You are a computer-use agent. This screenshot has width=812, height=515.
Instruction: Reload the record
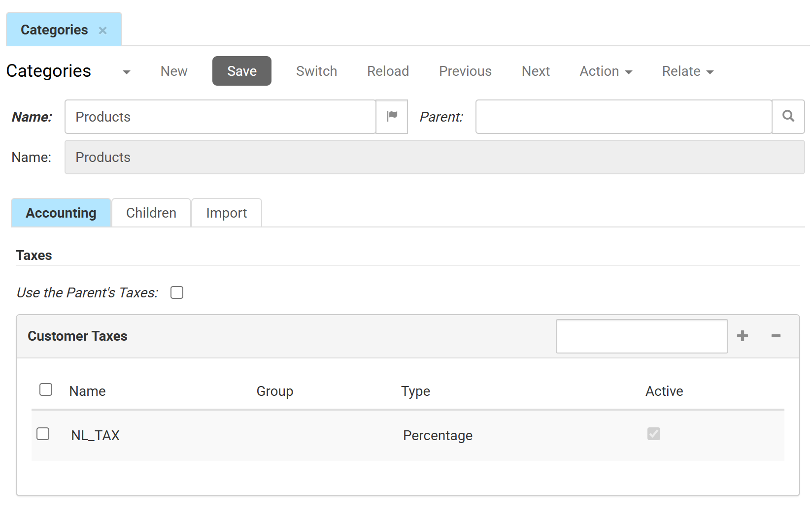[388, 71]
